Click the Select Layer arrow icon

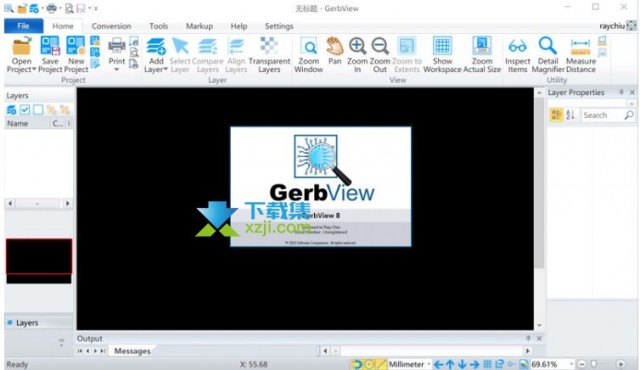click(x=180, y=46)
